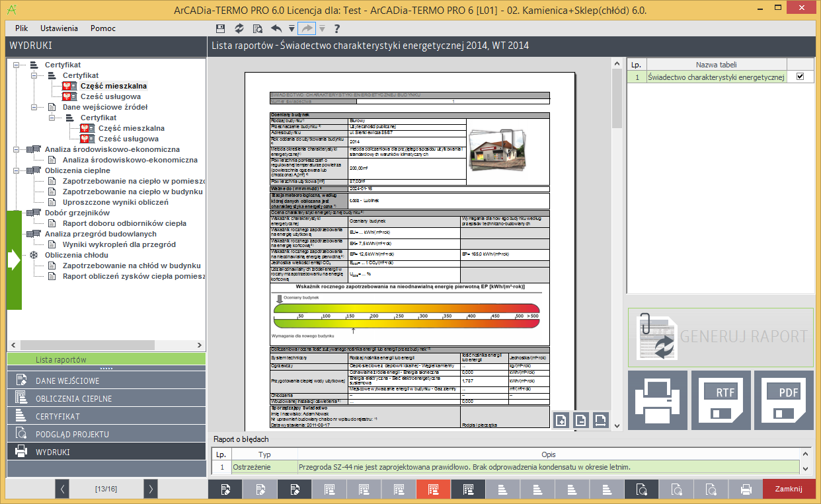This screenshot has height=504, width=821.
Task: Click the Lista raportów green tab
Action: 106,359
